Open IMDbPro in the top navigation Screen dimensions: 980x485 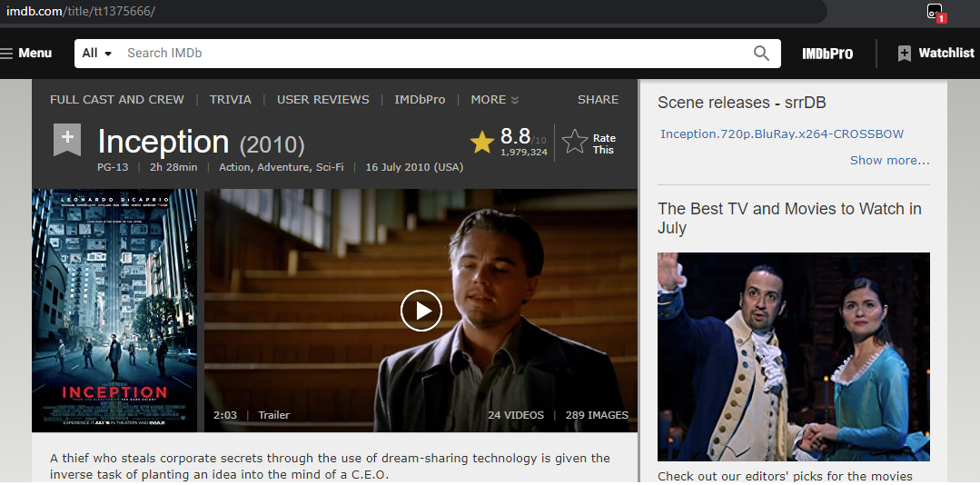point(827,54)
